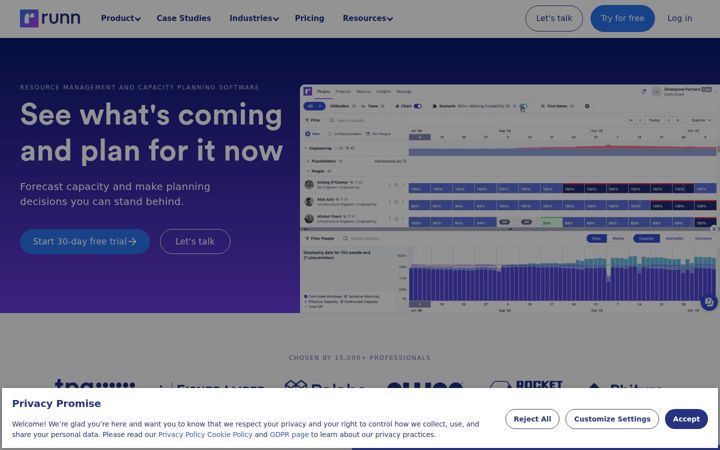This screenshot has width=720, height=450.
Task: Close the chart panel with the X icon
Action: pos(714,229)
